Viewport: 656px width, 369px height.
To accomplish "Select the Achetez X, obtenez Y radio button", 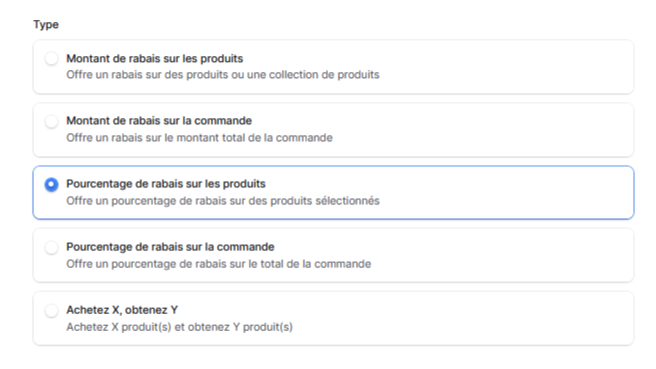I will pos(51,310).
